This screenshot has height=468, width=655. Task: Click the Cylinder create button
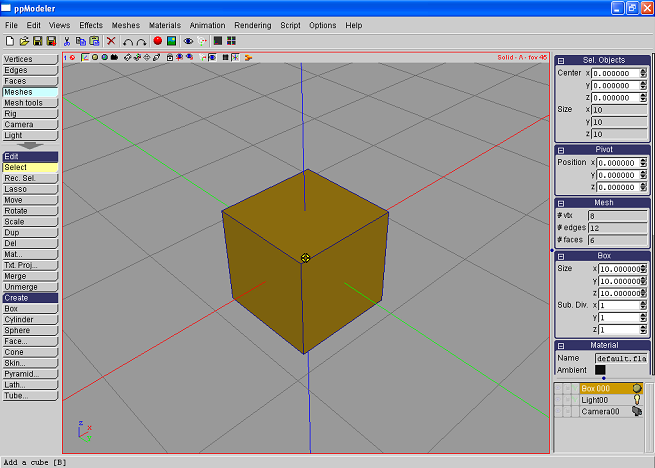coord(30,320)
